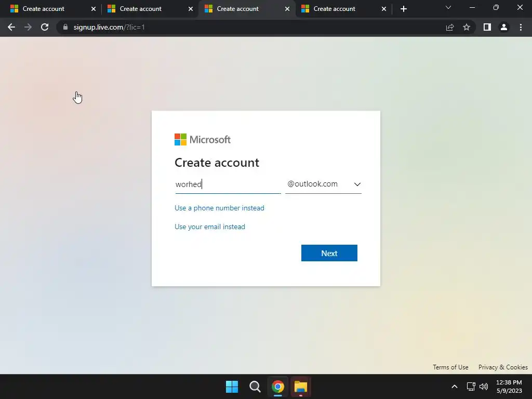Open network settings from the tray

pyautogui.click(x=471, y=387)
